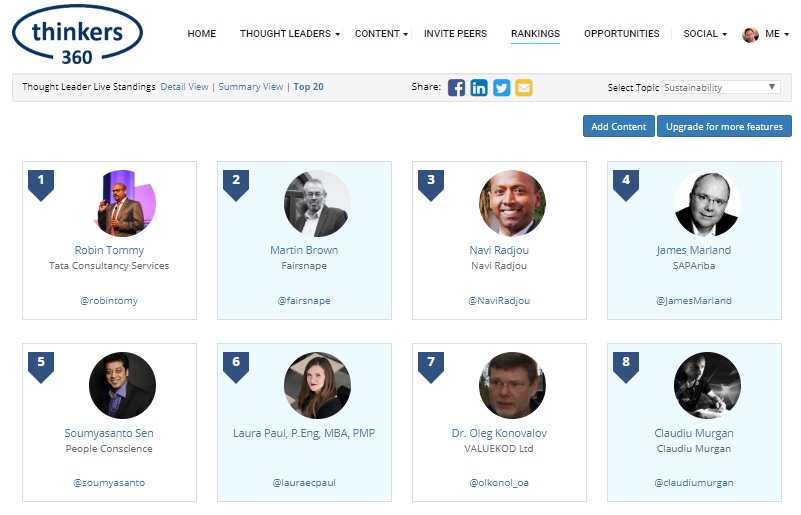Click Upgrade for more features

tap(724, 126)
